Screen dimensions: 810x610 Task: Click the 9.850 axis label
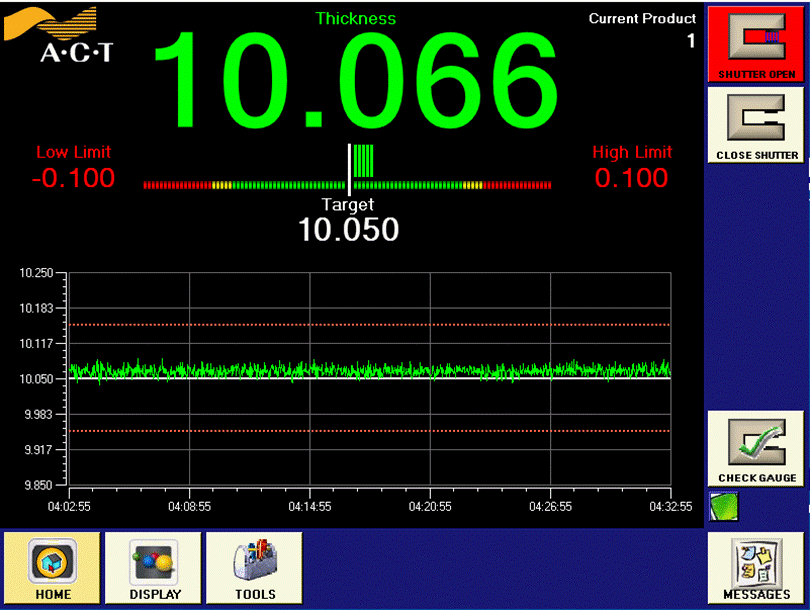click(x=38, y=485)
